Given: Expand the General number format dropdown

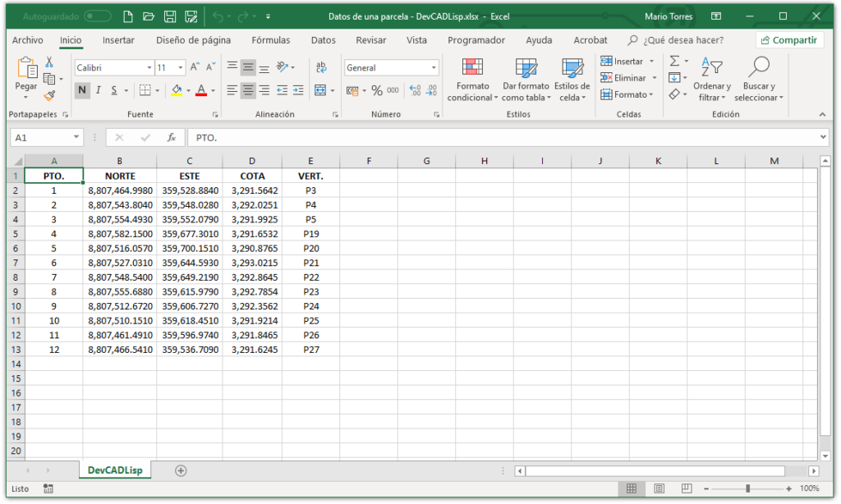Looking at the screenshot, I should [x=434, y=68].
